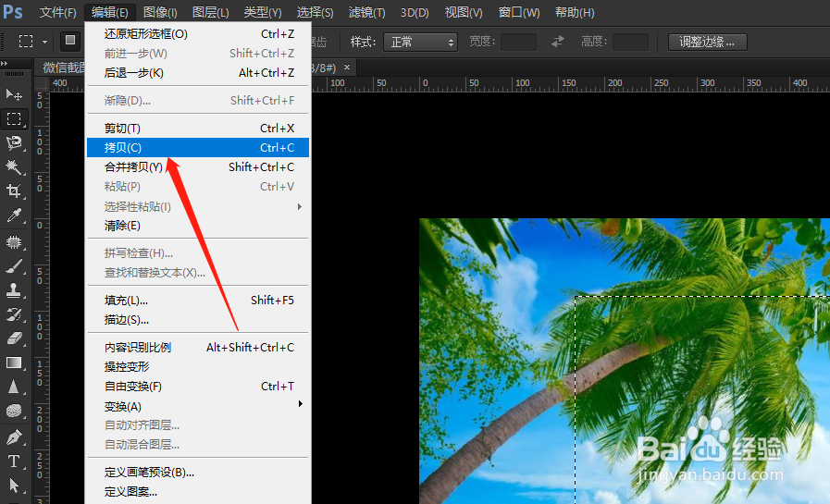Click the Photoshop Ps logo icon

pyautogui.click(x=13, y=12)
